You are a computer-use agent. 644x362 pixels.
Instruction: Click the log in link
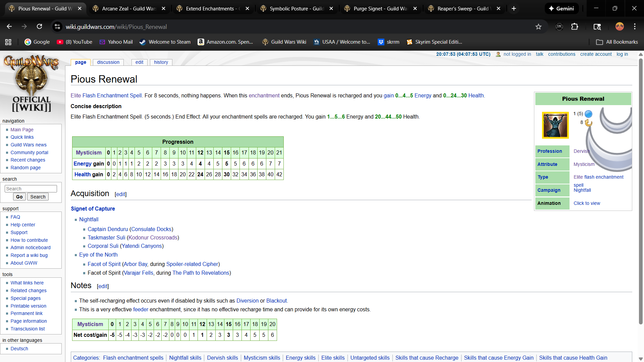(622, 54)
